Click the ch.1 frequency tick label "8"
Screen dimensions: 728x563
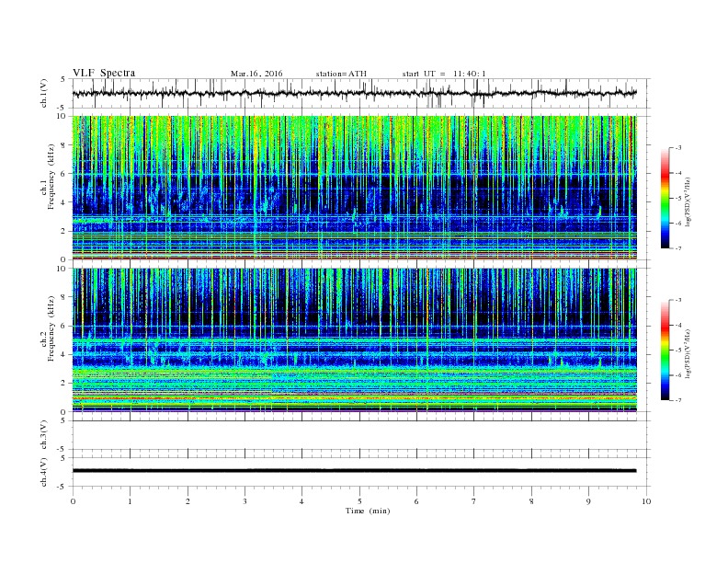click(x=63, y=145)
